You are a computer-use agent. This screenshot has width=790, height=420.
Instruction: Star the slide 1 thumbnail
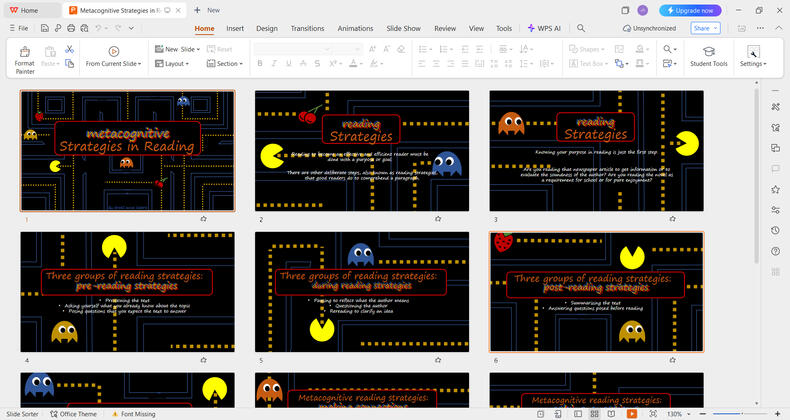click(204, 219)
